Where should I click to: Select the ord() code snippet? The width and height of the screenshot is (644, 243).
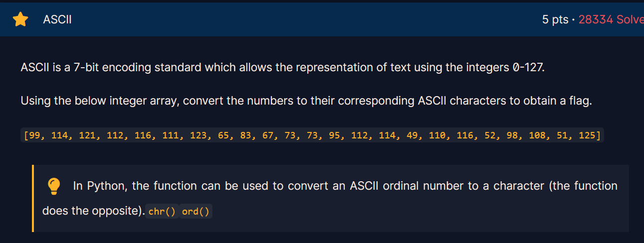point(196,212)
